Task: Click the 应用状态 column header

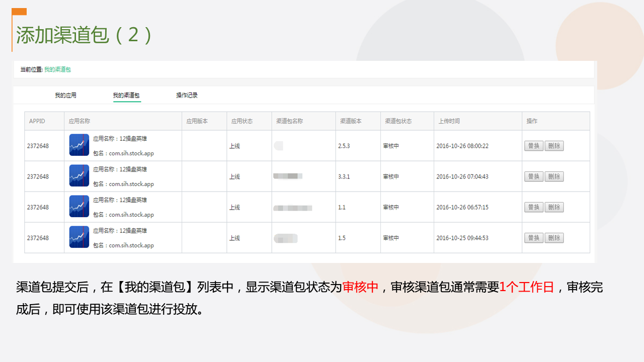Action: [x=242, y=121]
